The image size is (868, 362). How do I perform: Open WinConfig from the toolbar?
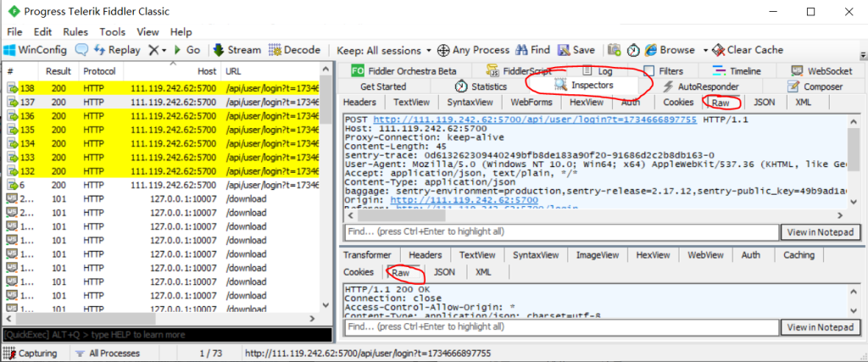(x=36, y=50)
